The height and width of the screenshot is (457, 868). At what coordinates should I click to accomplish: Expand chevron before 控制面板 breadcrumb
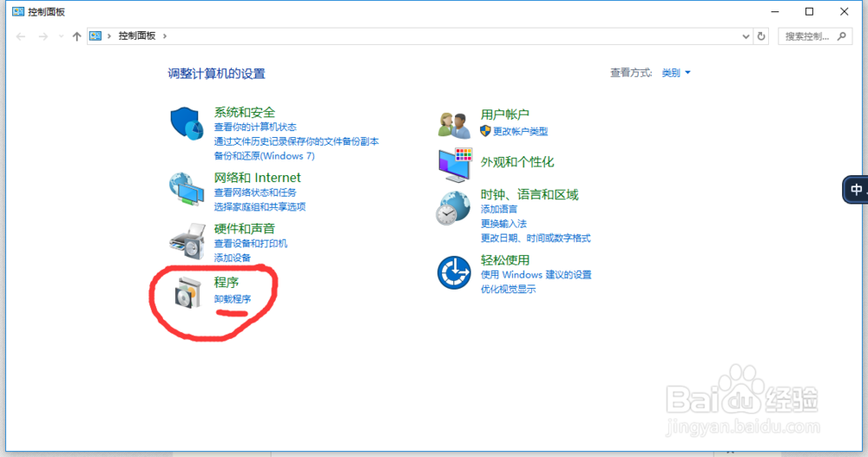pyautogui.click(x=109, y=36)
